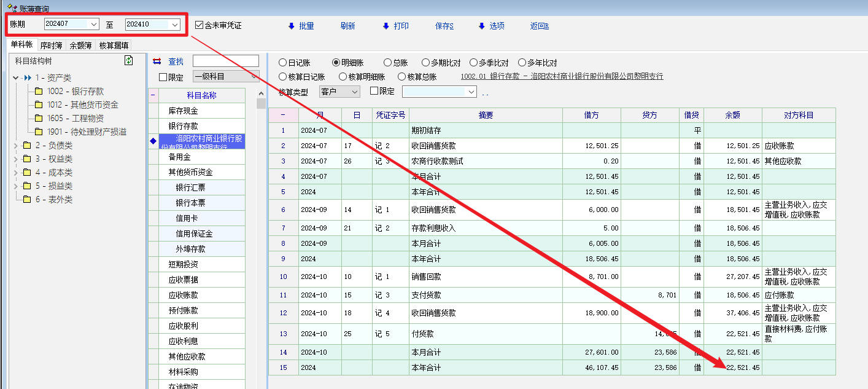Click the red-blue arrows icon beside 查找
This screenshot has width=868, height=389.
157,61
